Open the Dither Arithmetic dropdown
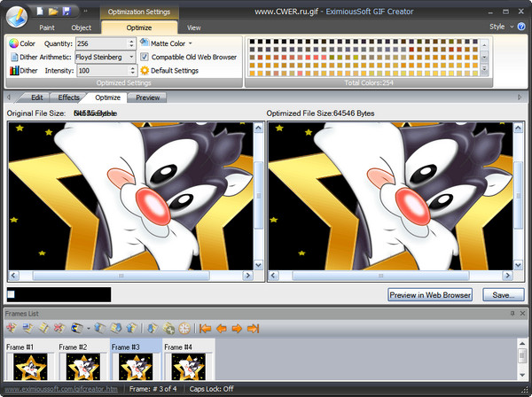Screen dimensions: 532x397 pos(131,57)
